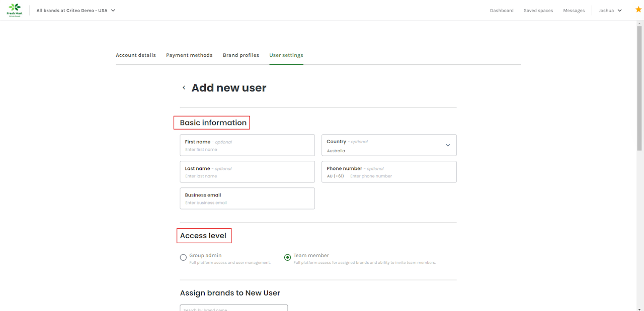Select the Group admin radio button
The image size is (644, 311).
[183, 258]
